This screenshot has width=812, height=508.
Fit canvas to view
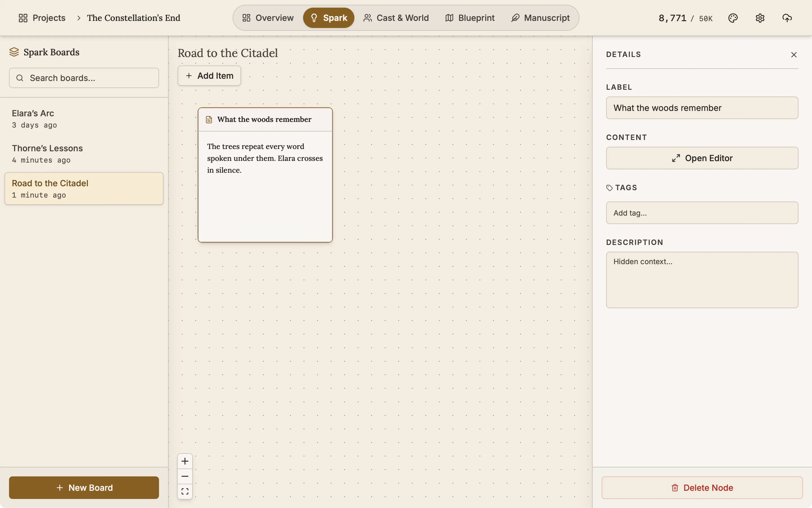point(185,492)
